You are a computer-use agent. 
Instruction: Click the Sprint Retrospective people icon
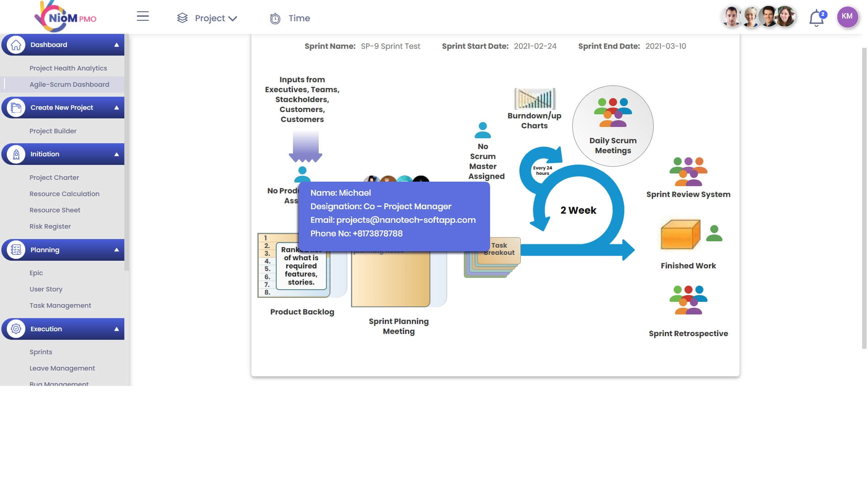tap(688, 300)
